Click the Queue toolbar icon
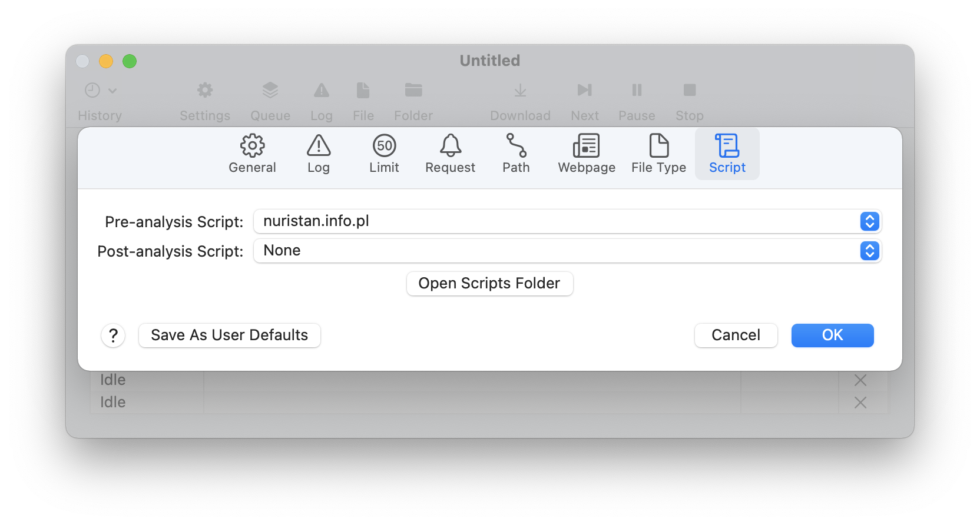This screenshot has height=525, width=980. point(270,91)
